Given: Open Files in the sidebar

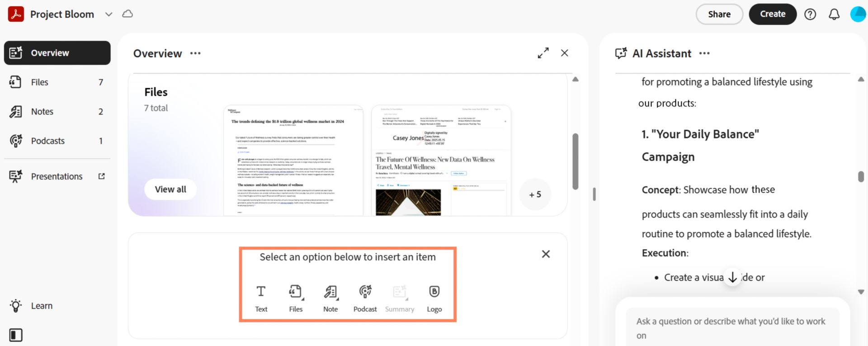Looking at the screenshot, I should [57, 82].
